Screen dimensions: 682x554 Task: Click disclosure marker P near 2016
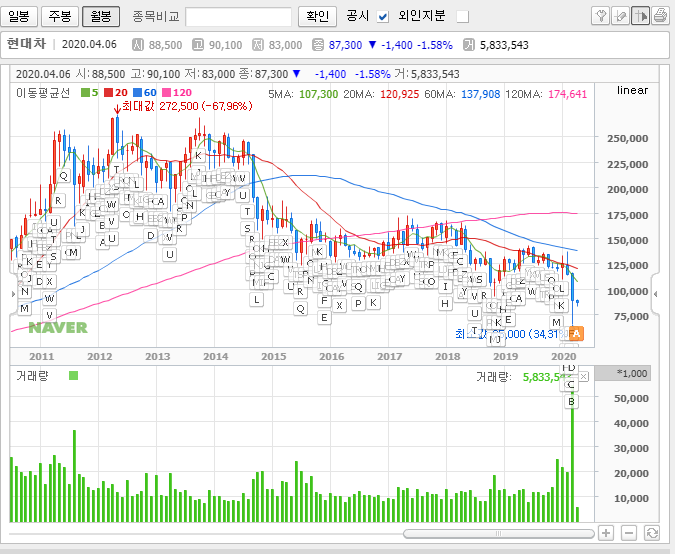(358, 303)
